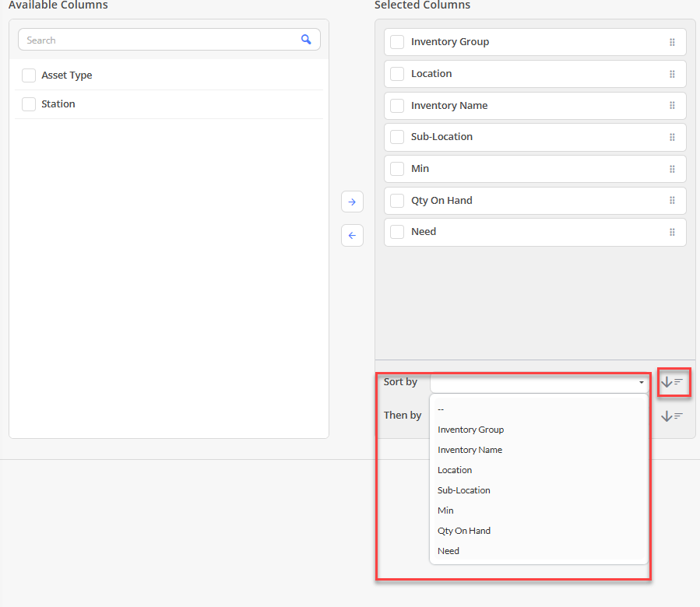This screenshot has height=607, width=700.
Task: Click the search magnifier icon
Action: point(306,40)
